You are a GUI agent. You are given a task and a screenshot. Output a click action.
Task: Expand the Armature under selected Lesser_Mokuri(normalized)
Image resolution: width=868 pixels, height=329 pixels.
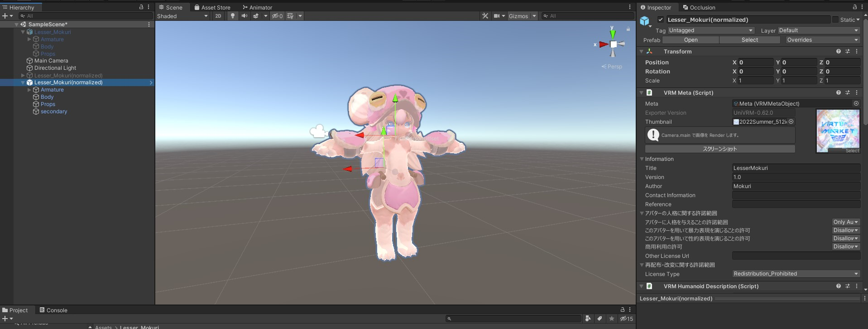tap(29, 90)
